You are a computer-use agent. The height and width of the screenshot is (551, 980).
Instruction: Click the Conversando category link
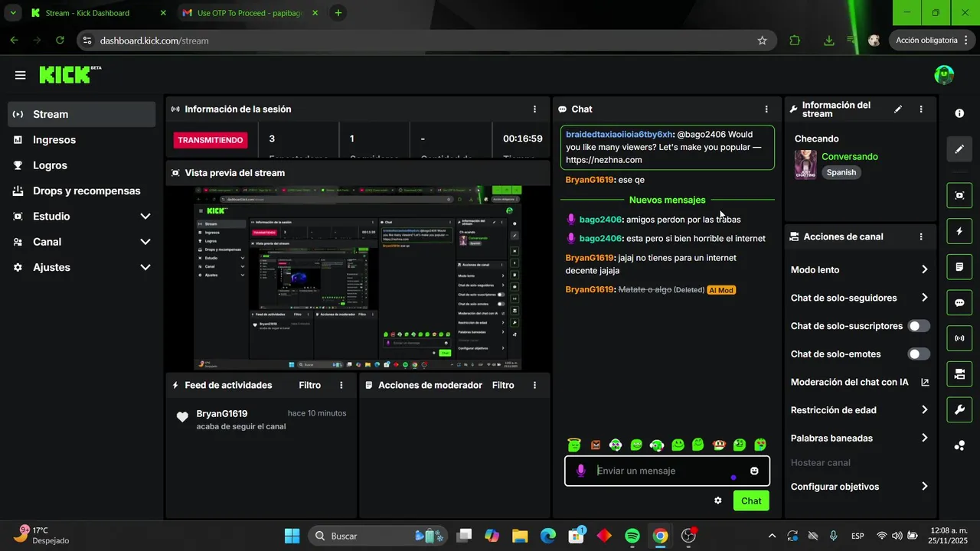coord(850,157)
